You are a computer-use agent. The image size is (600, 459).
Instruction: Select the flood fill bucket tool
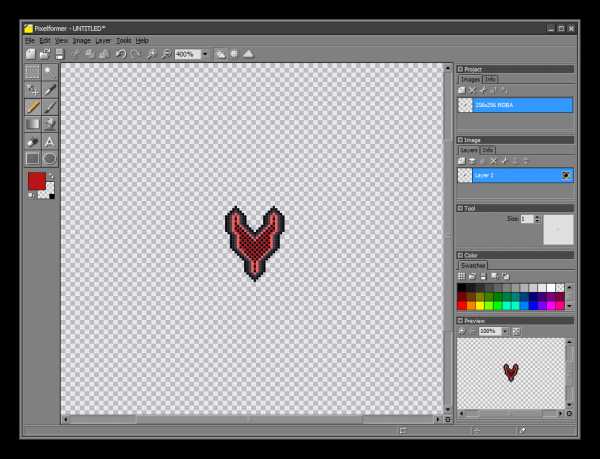pos(49,124)
